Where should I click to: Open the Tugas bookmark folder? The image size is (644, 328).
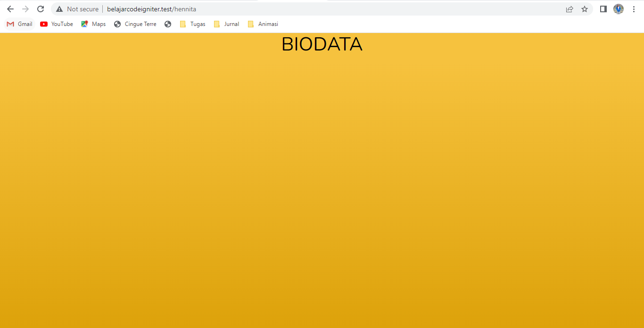pyautogui.click(x=193, y=24)
